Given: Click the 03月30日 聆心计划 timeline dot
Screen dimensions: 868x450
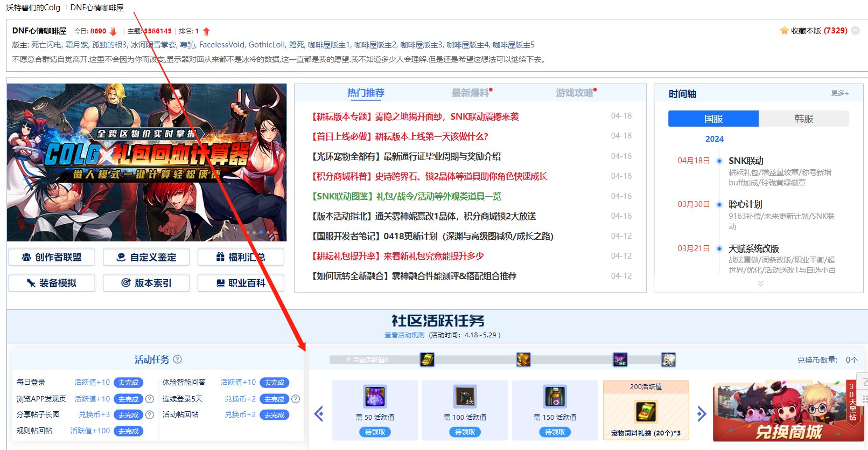Looking at the screenshot, I should (x=719, y=204).
